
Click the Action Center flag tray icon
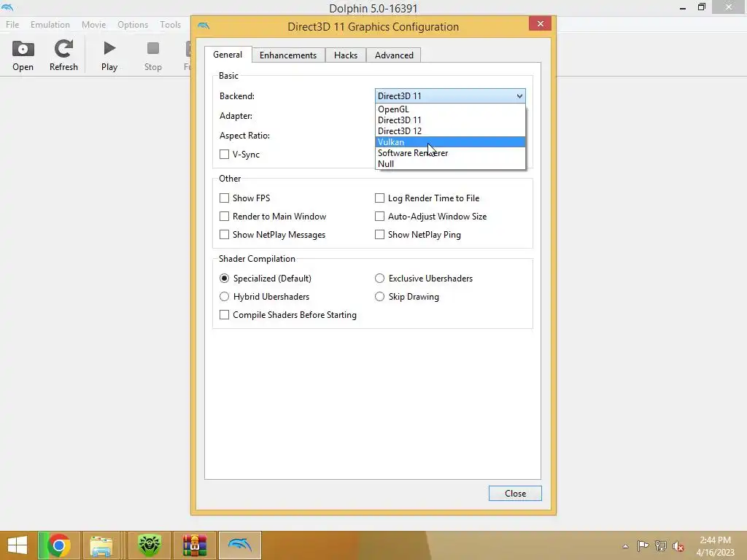click(x=643, y=546)
